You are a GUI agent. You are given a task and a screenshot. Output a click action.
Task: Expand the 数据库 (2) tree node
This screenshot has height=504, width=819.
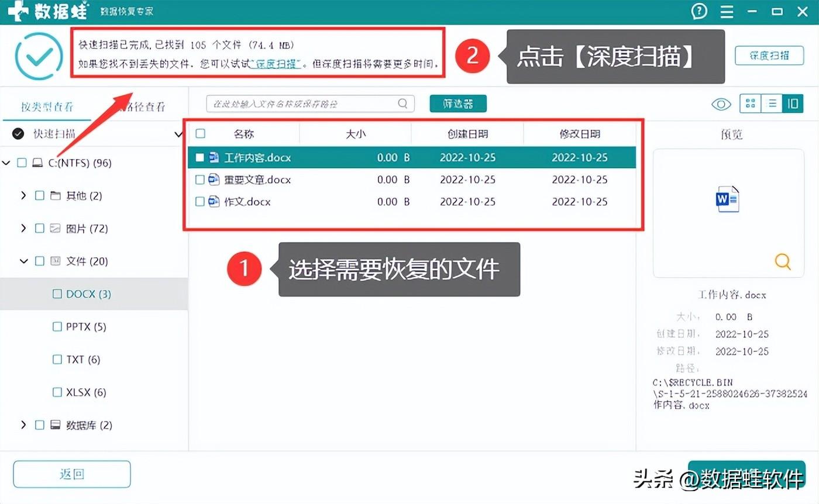[x=24, y=424]
